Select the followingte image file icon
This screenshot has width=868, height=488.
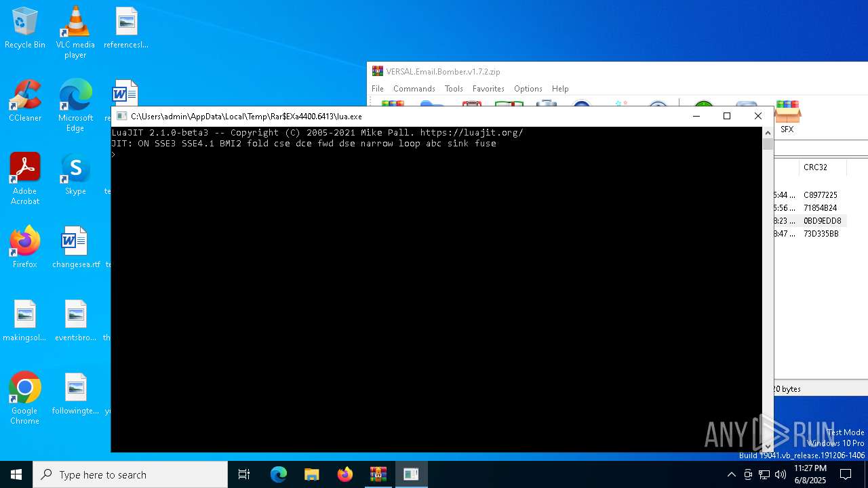[75, 394]
